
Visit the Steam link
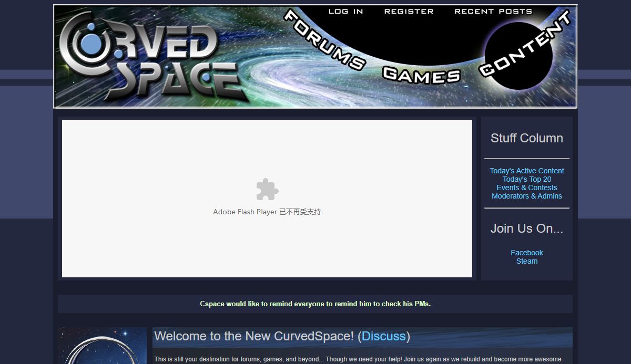pos(527,261)
